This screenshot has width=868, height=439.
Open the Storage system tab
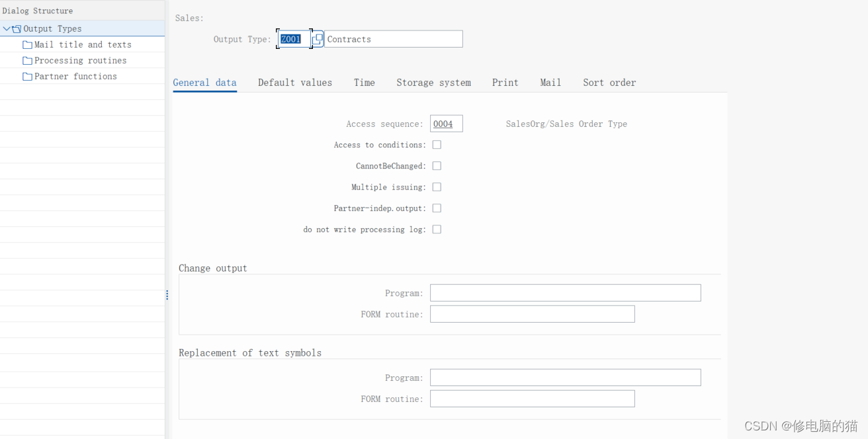coord(433,82)
